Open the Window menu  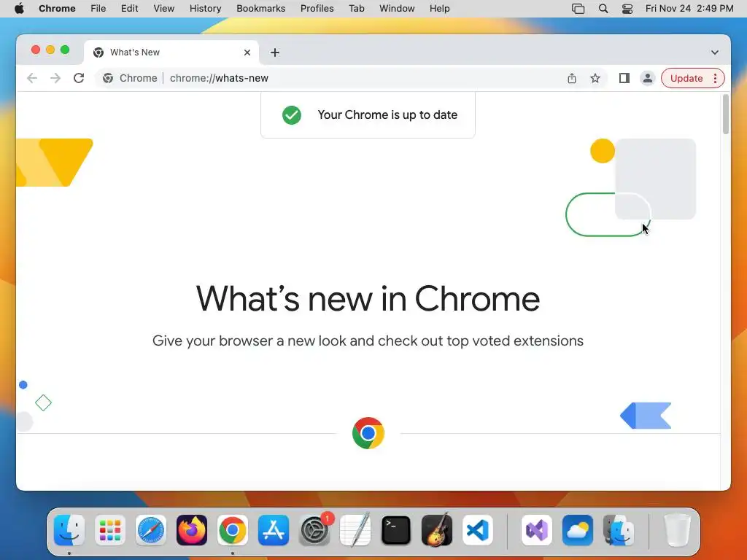coord(397,9)
